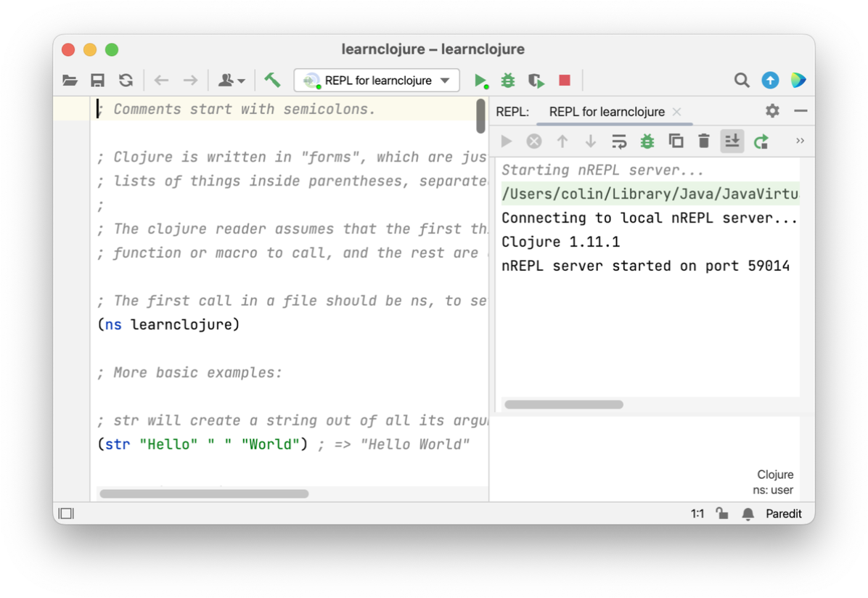Build project with the green hammer icon
Screen dimensions: 868x598
coord(272,81)
